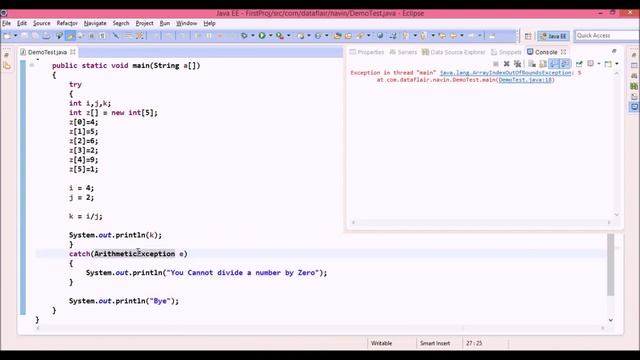The width and height of the screenshot is (640, 360).
Task: Expand the external tools dropdown arrow
Action: (x=289, y=36)
